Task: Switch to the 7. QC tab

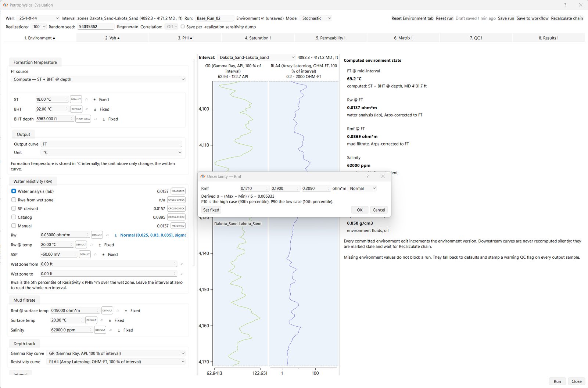Action: coord(476,38)
